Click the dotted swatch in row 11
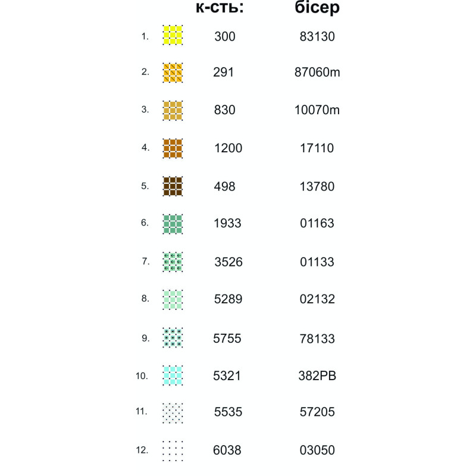 [x=173, y=412]
